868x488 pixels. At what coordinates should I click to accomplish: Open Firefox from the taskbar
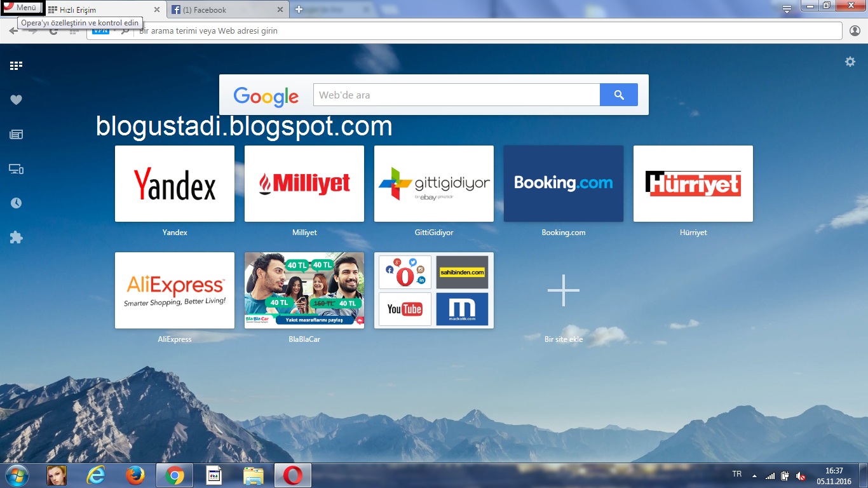pos(135,475)
